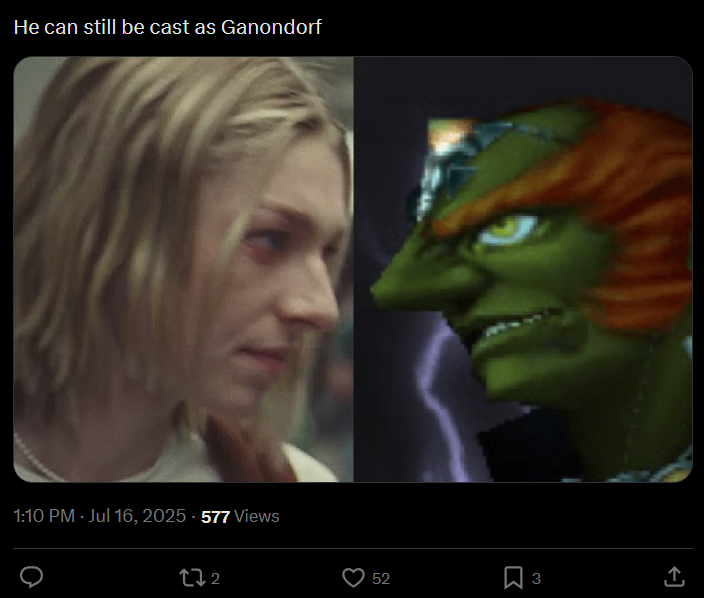Screen dimensions: 704x598
Task: Open the 1:10 PM timestamp link
Action: 44,516
